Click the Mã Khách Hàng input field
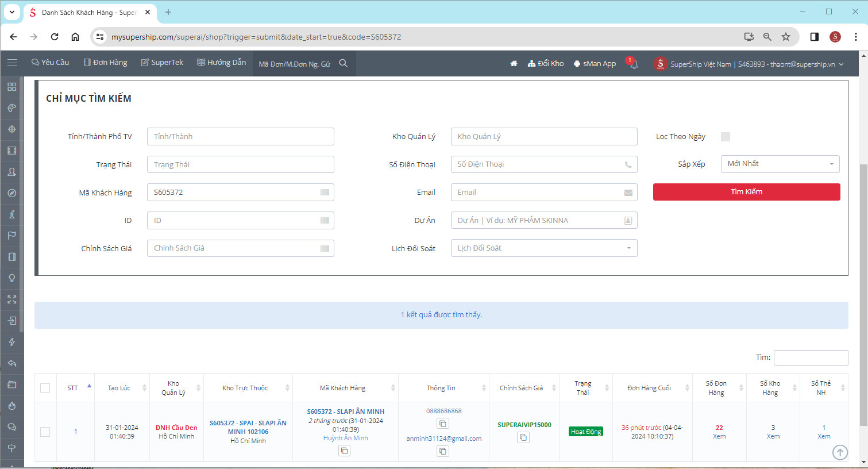 (241, 193)
